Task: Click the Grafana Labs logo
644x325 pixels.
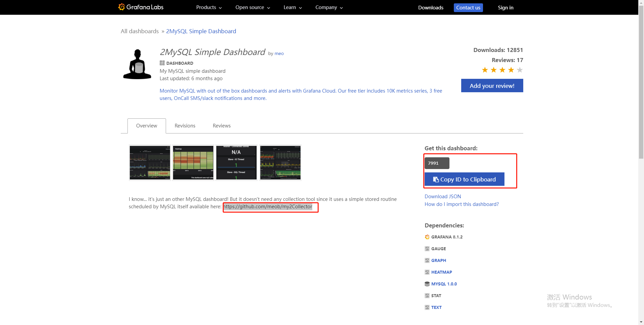Action: pyautogui.click(x=141, y=7)
